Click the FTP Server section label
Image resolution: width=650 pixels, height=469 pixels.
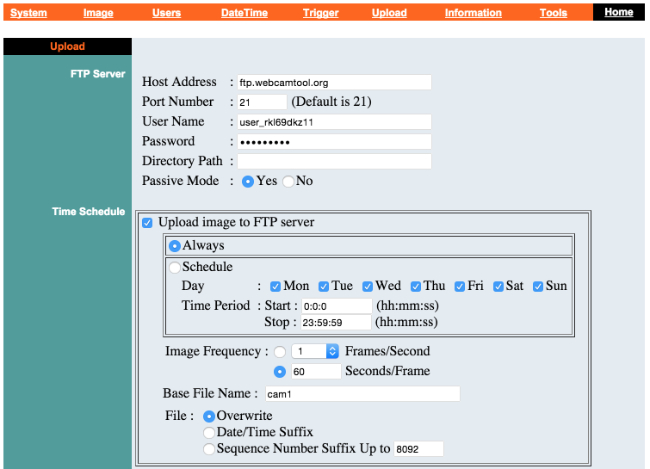pyautogui.click(x=97, y=74)
